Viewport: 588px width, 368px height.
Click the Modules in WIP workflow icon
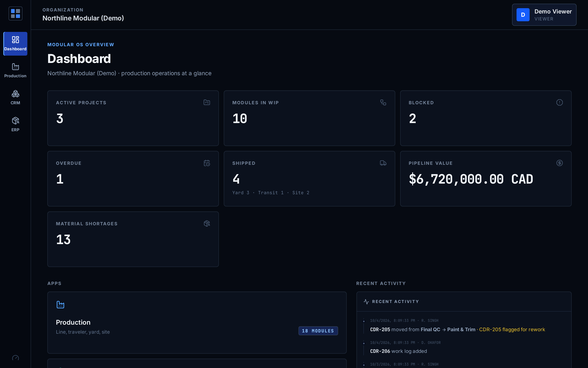(383, 102)
